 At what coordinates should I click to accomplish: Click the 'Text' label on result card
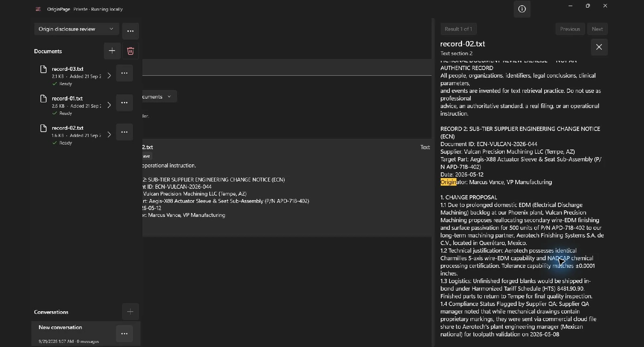[425, 147]
